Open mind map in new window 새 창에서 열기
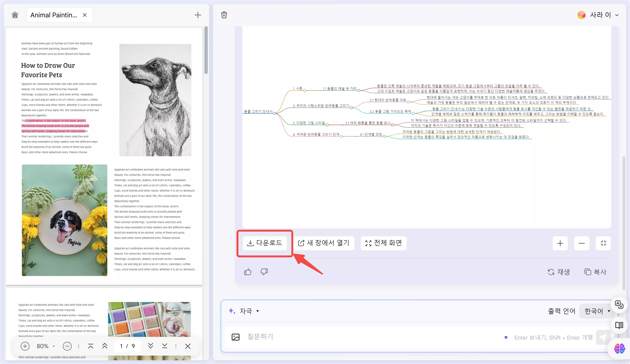 (x=324, y=243)
